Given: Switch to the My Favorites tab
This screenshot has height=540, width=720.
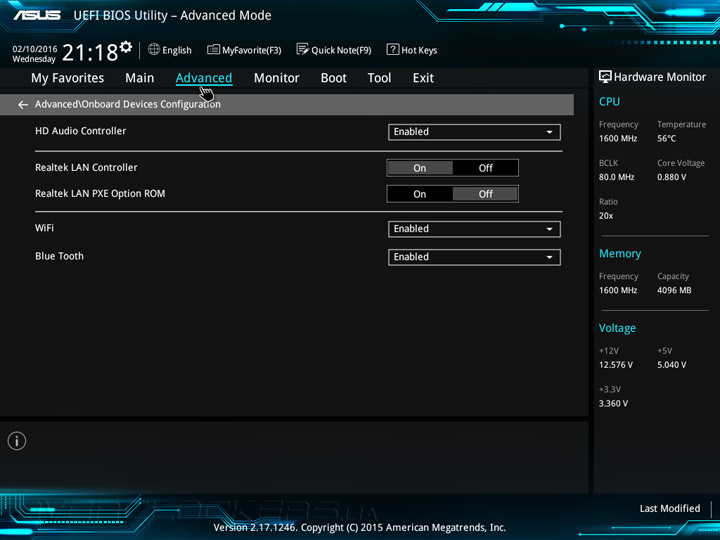Looking at the screenshot, I should [68, 78].
